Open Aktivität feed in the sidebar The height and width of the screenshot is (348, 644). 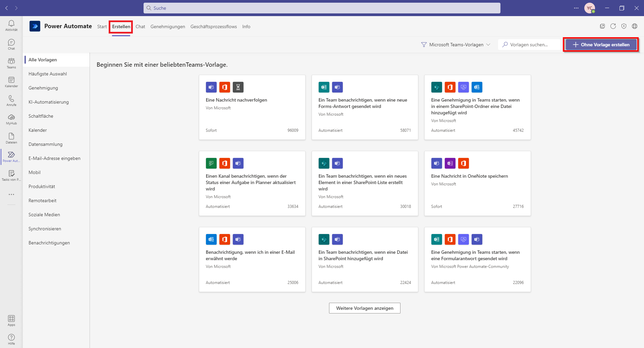point(11,25)
